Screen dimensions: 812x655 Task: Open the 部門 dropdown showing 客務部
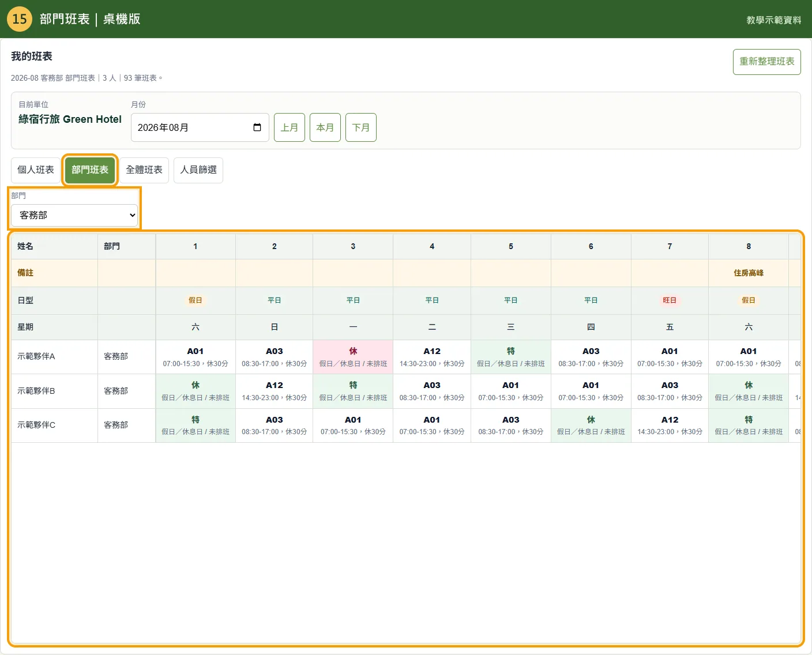(74, 215)
